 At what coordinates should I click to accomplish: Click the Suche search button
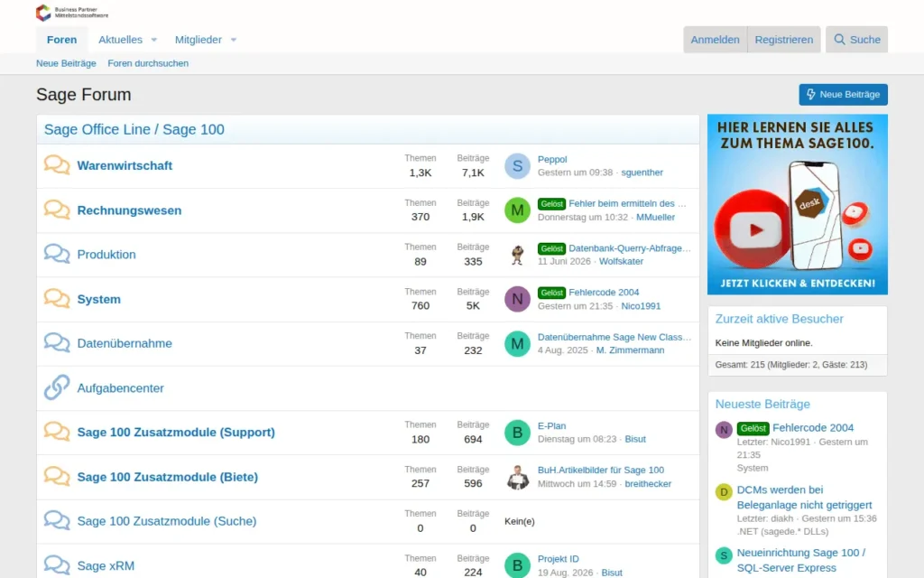tap(857, 40)
